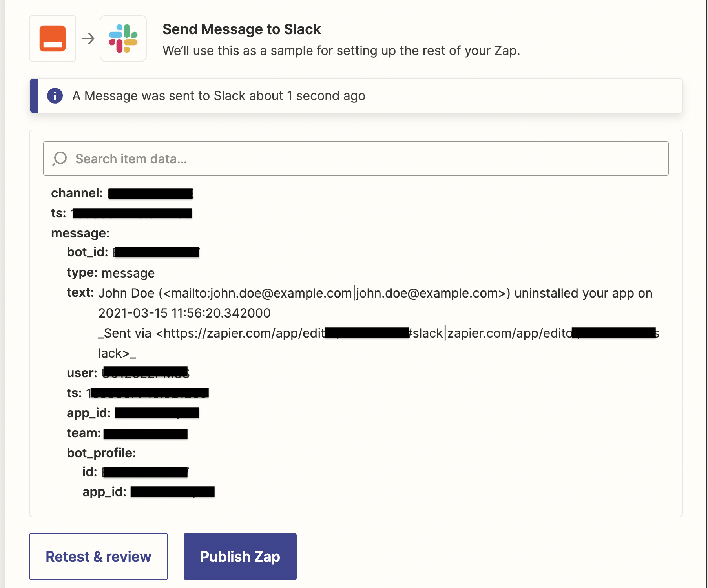Click the arrow between app icons
708x588 pixels.
88,38
